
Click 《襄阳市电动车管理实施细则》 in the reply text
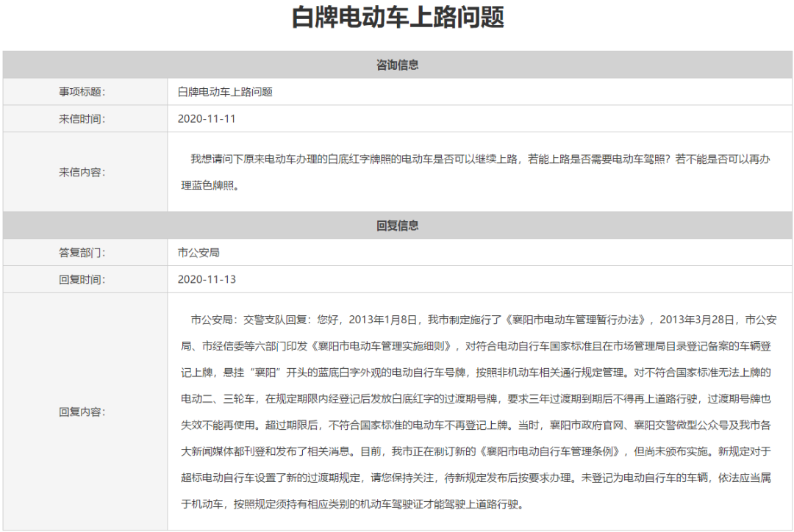click(381, 346)
